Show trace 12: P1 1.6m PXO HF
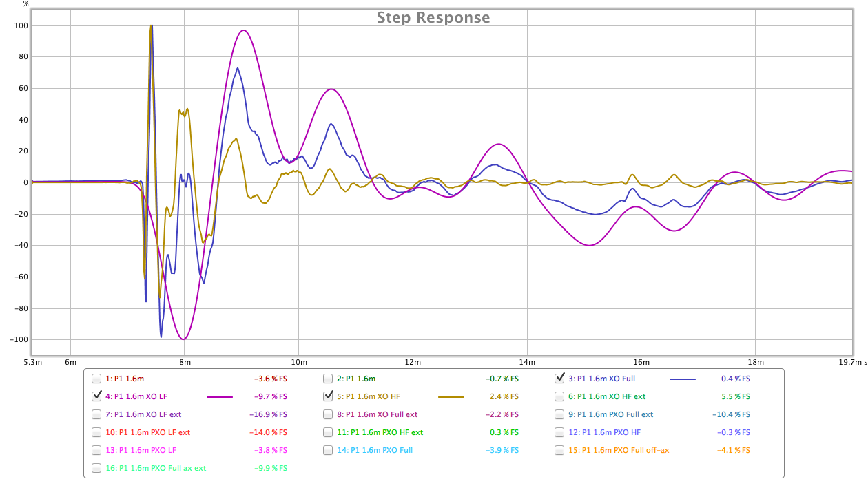 [x=559, y=432]
